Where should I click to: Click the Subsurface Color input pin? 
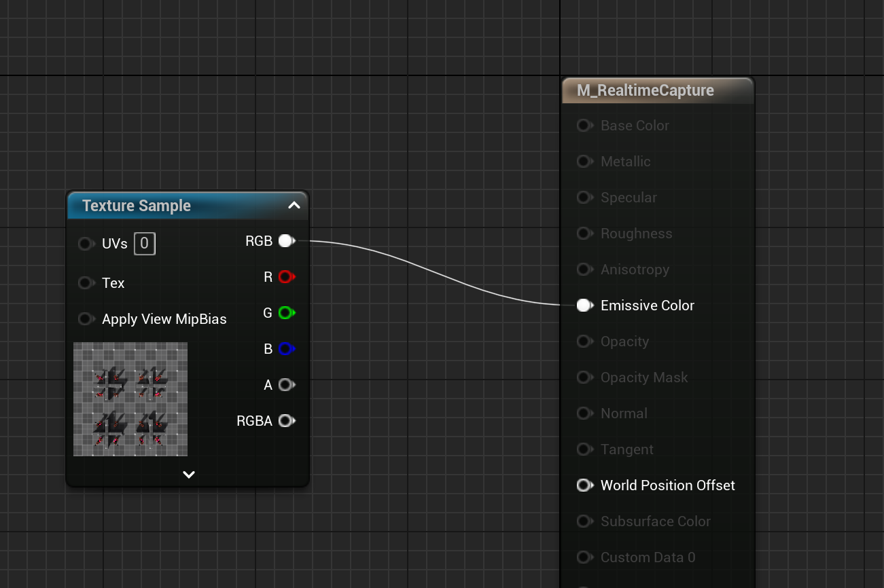point(584,521)
